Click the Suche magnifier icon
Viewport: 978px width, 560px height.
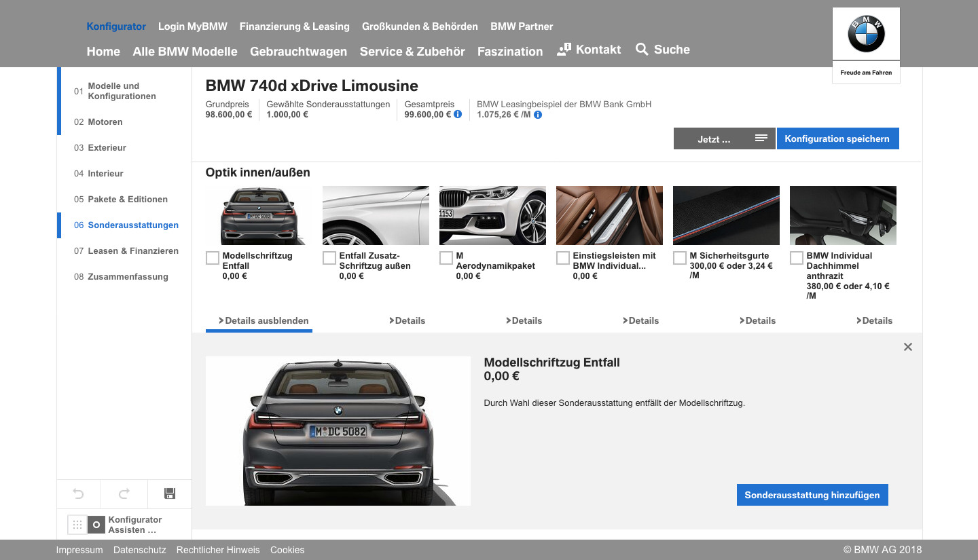pyautogui.click(x=642, y=50)
